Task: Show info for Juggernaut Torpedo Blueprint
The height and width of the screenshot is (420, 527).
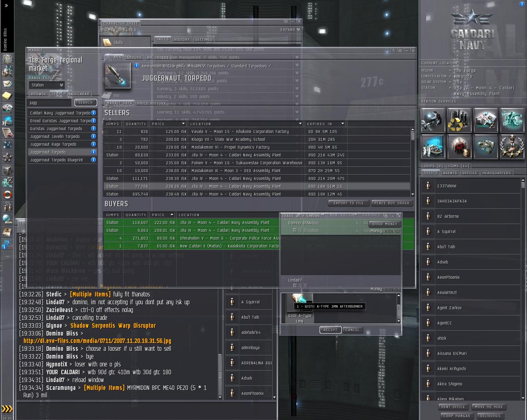Action: point(93,160)
